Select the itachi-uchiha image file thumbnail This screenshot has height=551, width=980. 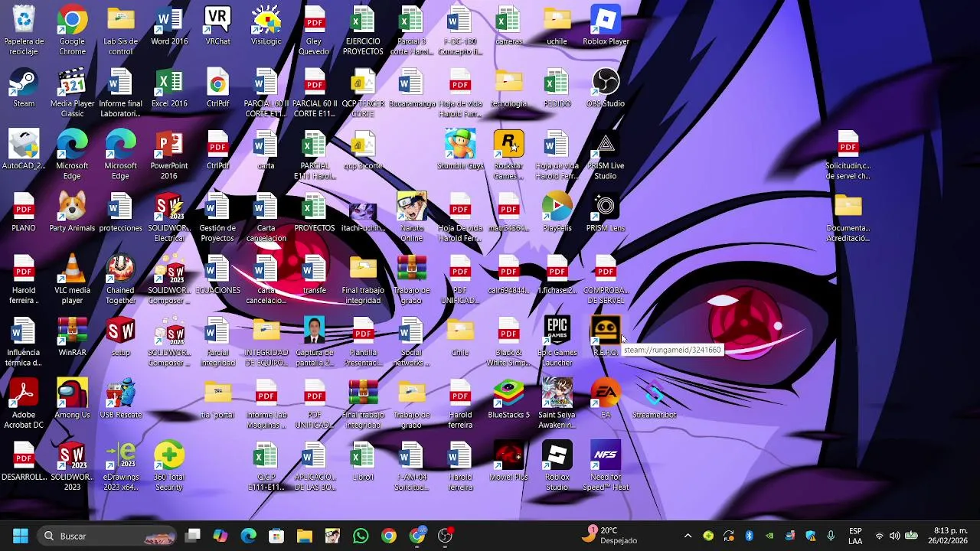coord(363,212)
